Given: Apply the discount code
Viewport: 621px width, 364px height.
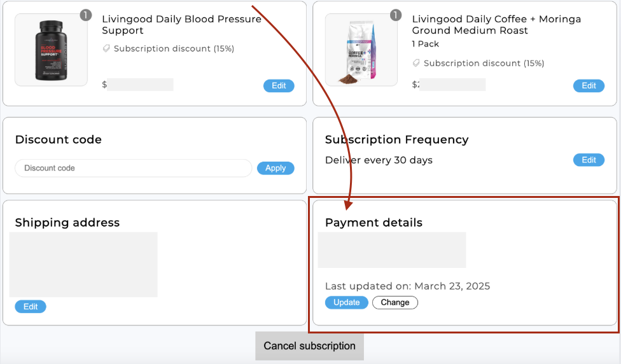Looking at the screenshot, I should coord(276,168).
